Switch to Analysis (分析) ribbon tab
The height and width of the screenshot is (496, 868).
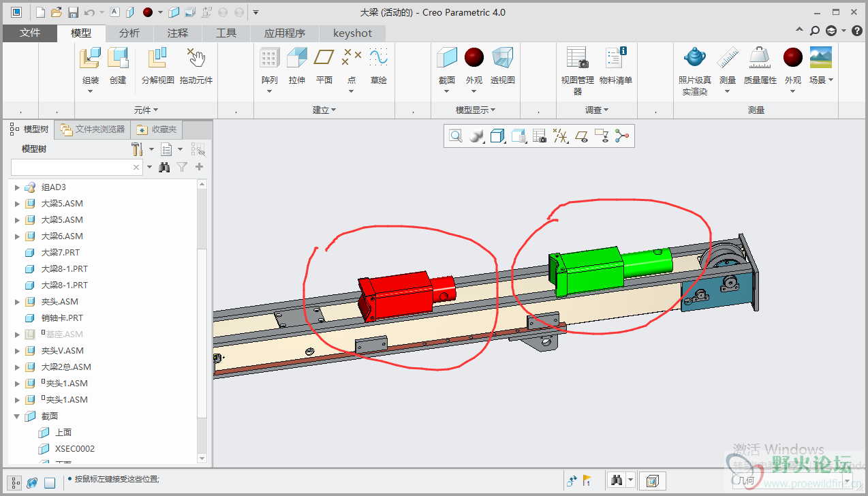129,33
